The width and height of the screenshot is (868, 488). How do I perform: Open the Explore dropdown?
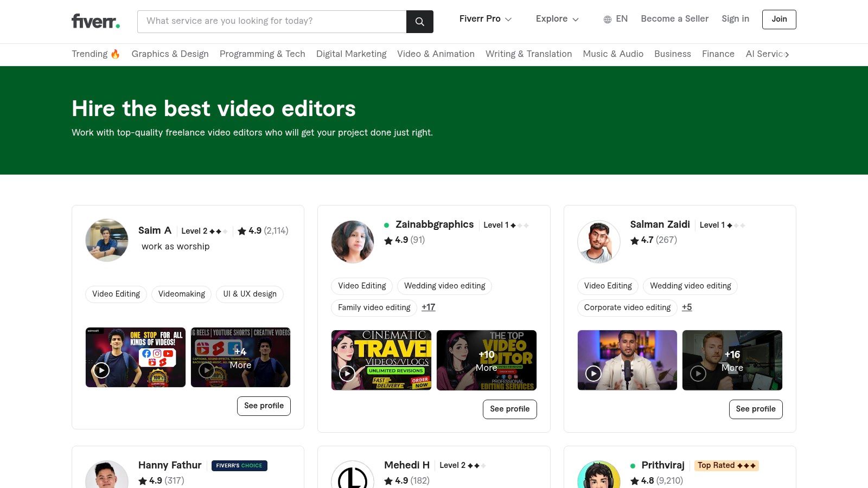pyautogui.click(x=557, y=19)
